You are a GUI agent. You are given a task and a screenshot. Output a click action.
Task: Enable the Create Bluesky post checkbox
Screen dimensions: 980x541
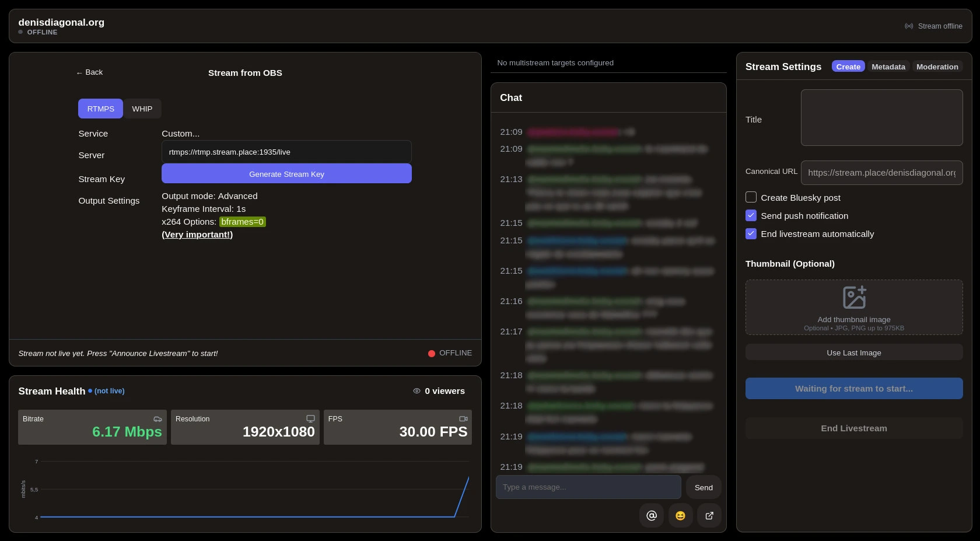tap(751, 197)
